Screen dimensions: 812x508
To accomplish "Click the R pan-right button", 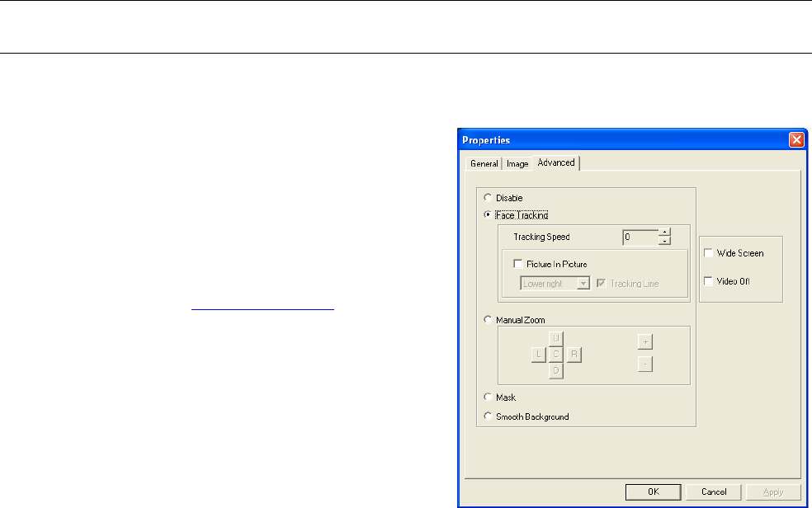I will pos(574,355).
